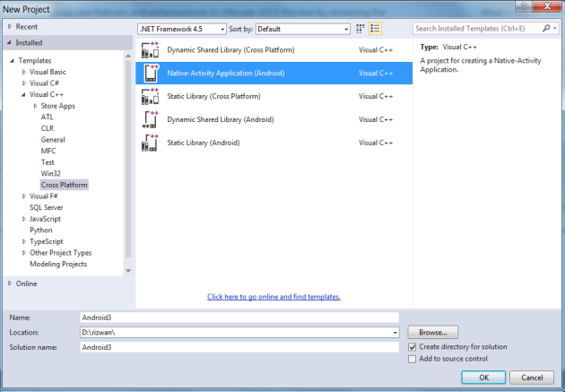The width and height of the screenshot is (565, 392).
Task: Select the General template category
Action: click(53, 139)
